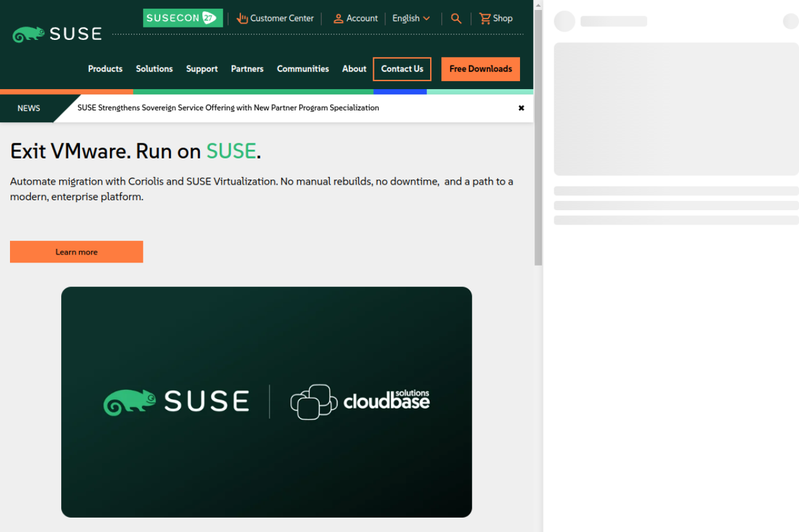This screenshot has height=532, width=799.
Task: Open the Shop link
Action: (502, 19)
